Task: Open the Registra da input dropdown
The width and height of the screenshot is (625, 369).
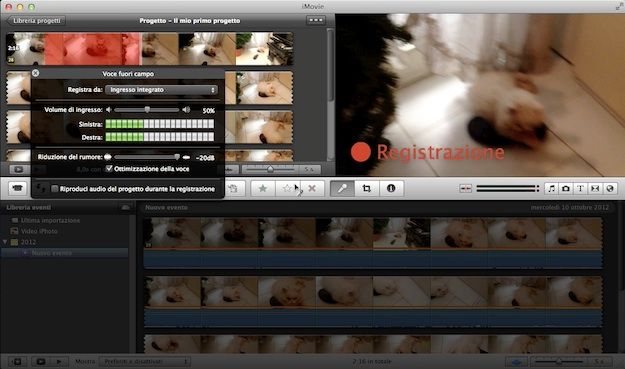Action: [x=161, y=90]
